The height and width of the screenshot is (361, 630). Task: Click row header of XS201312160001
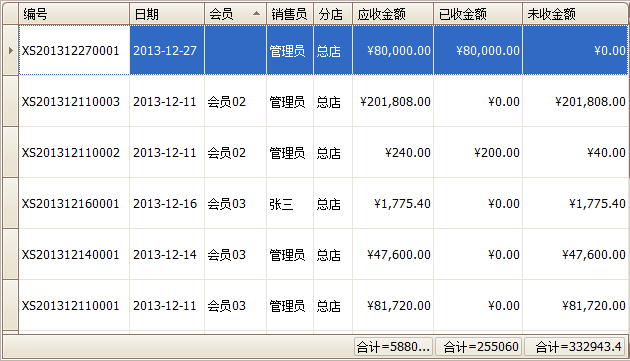[11, 203]
